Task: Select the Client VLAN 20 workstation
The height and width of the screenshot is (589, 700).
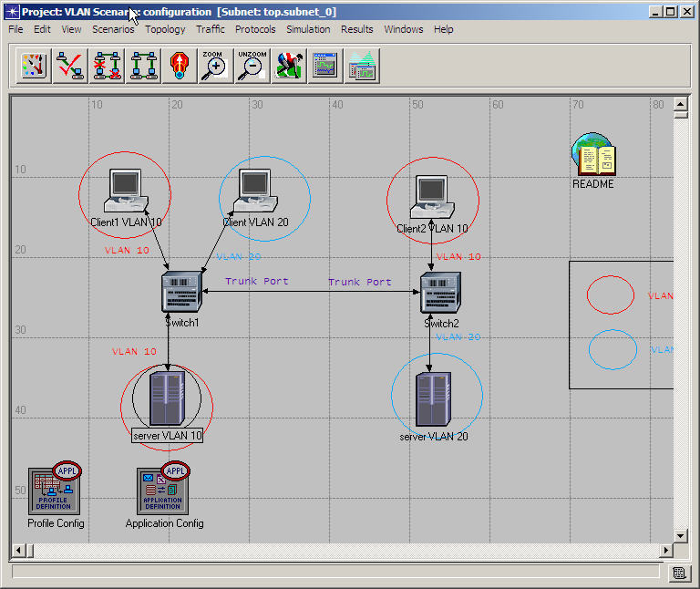Action: pyautogui.click(x=255, y=191)
